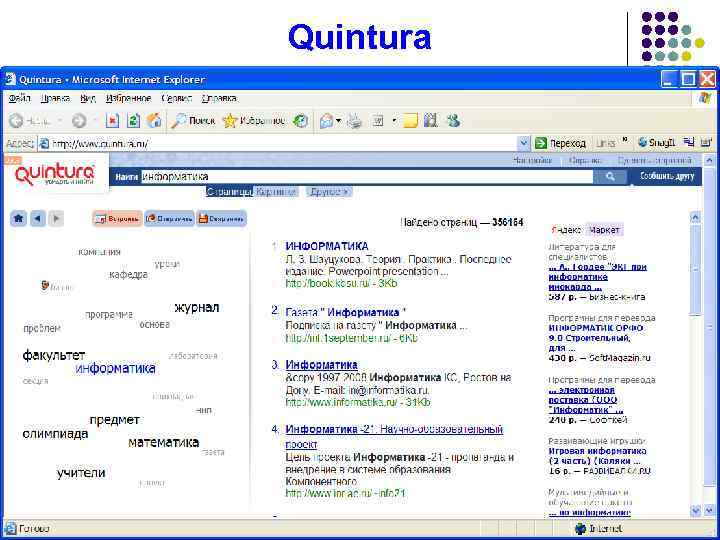Open the Вид menu
The width and height of the screenshot is (720, 540).
(x=88, y=98)
